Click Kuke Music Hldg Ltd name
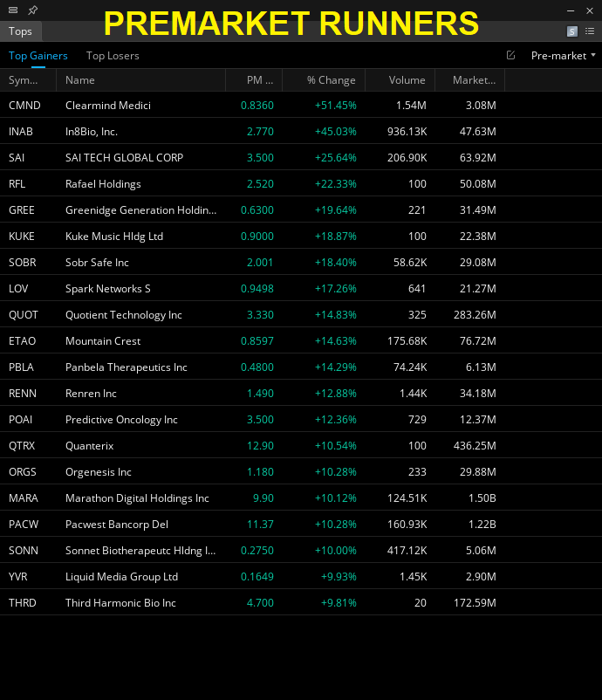The width and height of the screenshot is (602, 700). tap(114, 237)
